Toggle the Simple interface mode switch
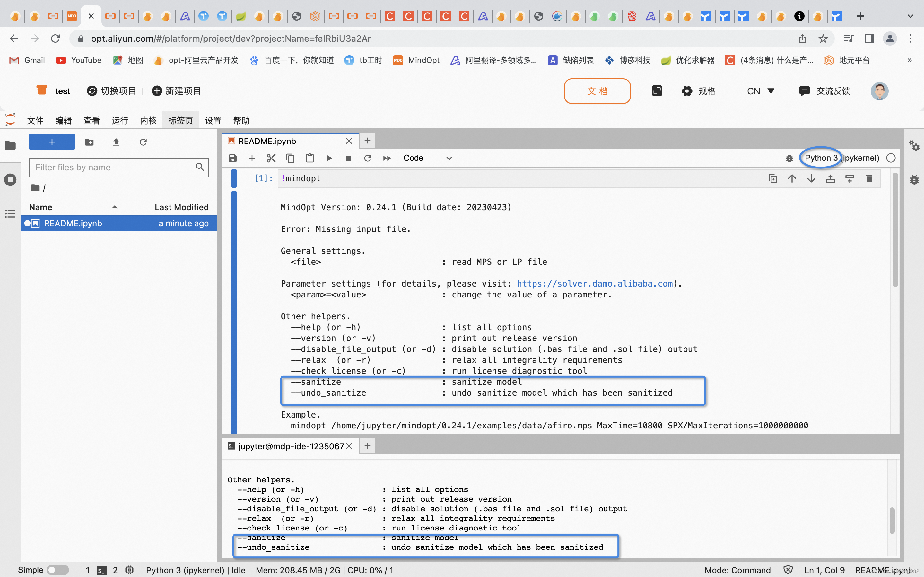The image size is (924, 577). pyautogui.click(x=58, y=570)
